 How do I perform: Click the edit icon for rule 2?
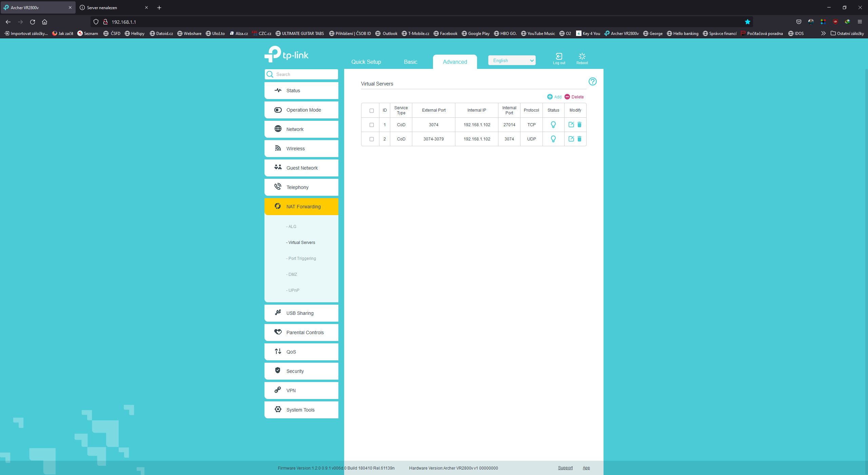pyautogui.click(x=571, y=139)
